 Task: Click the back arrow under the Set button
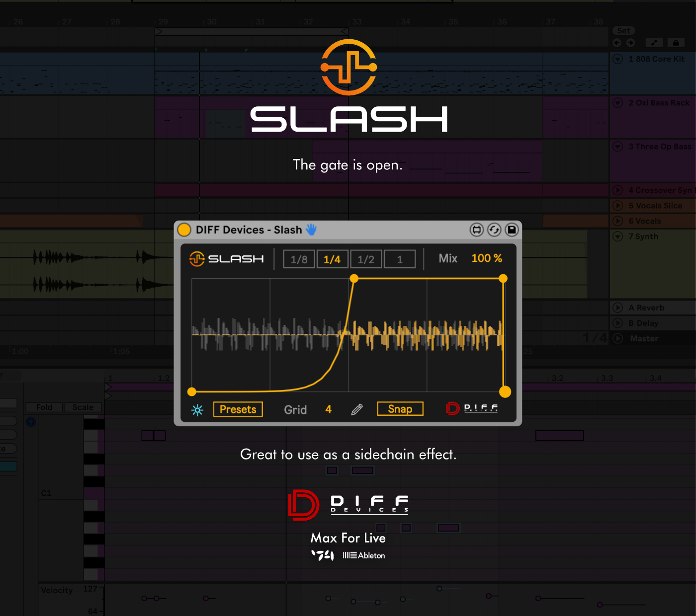tap(617, 43)
